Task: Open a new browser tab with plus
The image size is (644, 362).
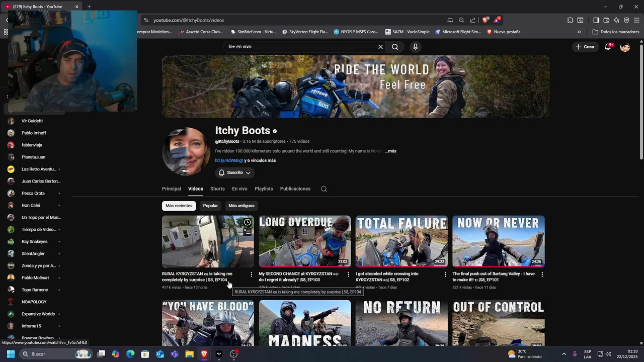Action: [x=89, y=7]
